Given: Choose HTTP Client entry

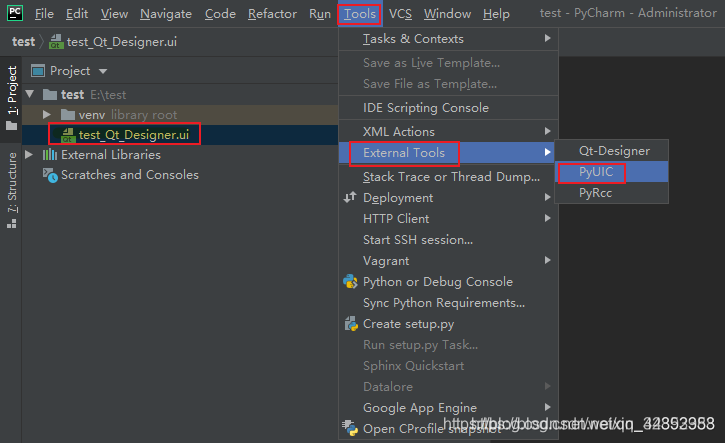Looking at the screenshot, I should [449, 219].
